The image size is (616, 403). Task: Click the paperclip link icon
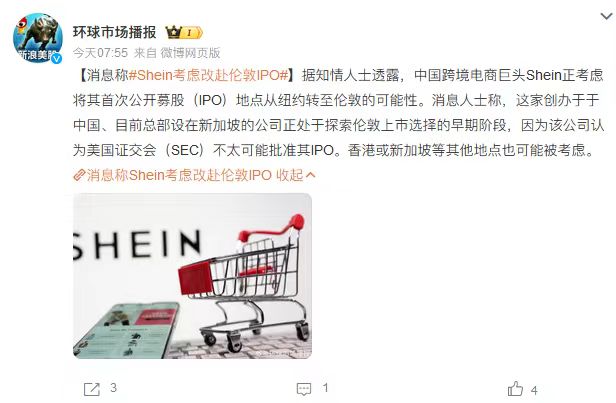click(x=79, y=175)
